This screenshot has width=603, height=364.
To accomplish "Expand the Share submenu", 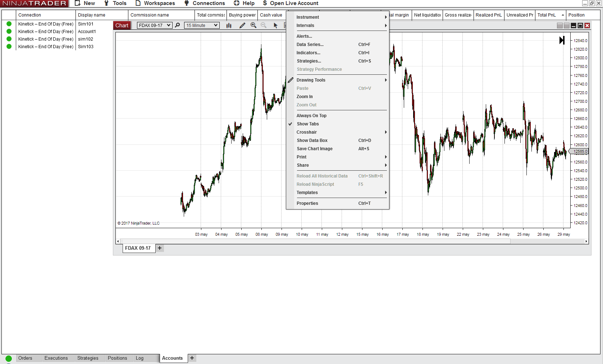I will (x=338, y=165).
